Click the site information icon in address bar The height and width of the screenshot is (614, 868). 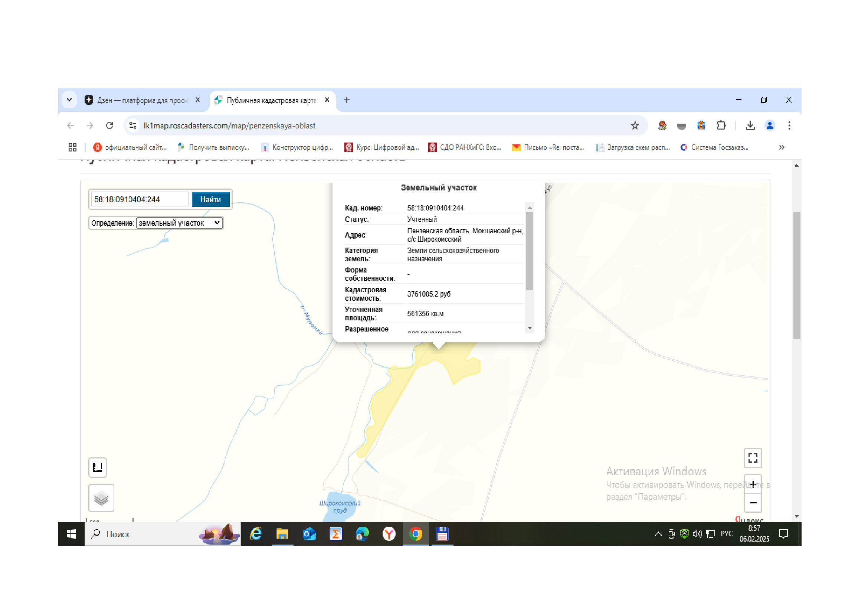click(x=133, y=125)
